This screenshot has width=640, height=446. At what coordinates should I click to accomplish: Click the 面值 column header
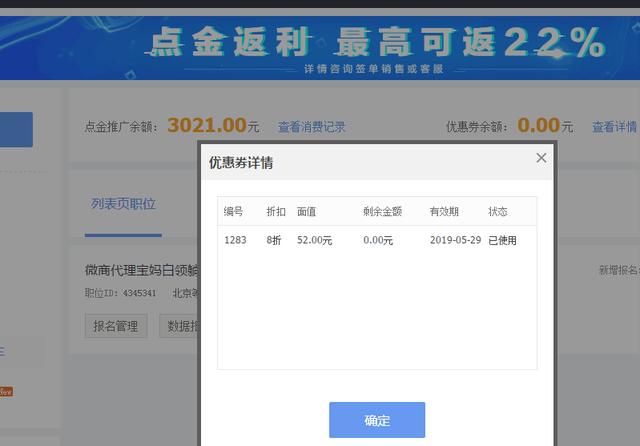[306, 212]
